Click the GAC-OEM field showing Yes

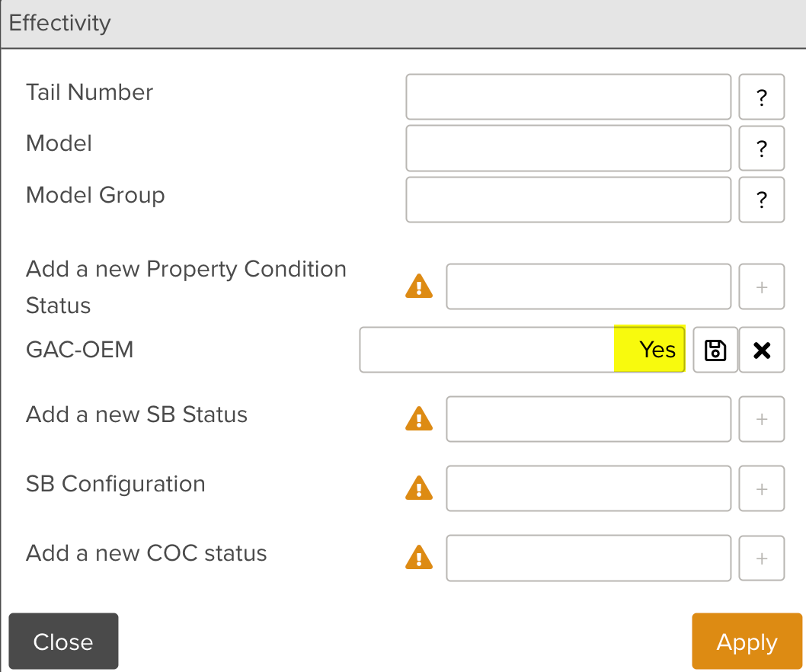coord(523,350)
